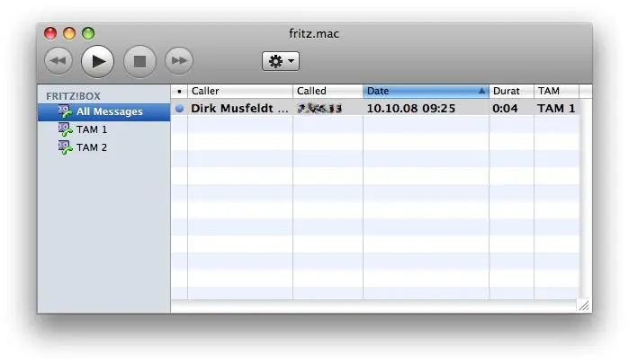Click the TAM 1 cell in message row
This screenshot has height=364, width=629.
click(556, 108)
